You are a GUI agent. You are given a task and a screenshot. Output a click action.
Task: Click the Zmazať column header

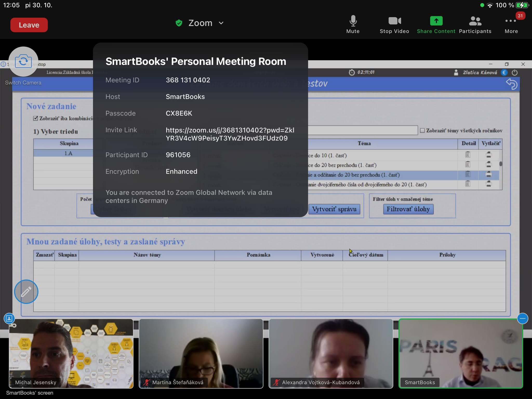[x=44, y=255]
